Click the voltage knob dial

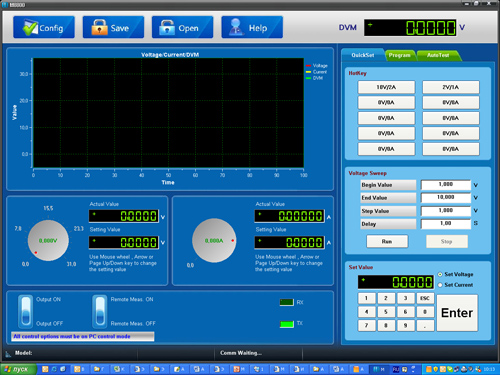pyautogui.click(x=48, y=240)
